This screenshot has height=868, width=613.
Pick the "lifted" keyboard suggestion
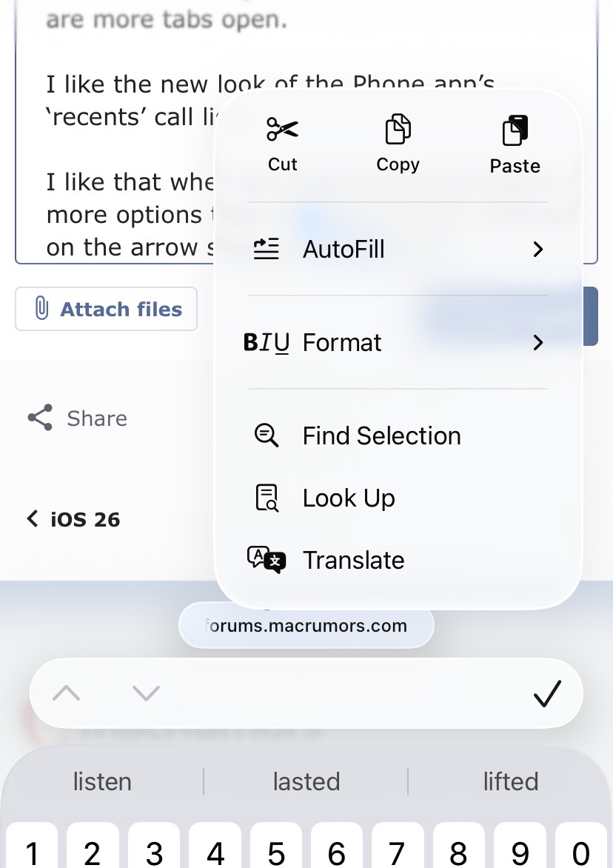tap(511, 781)
